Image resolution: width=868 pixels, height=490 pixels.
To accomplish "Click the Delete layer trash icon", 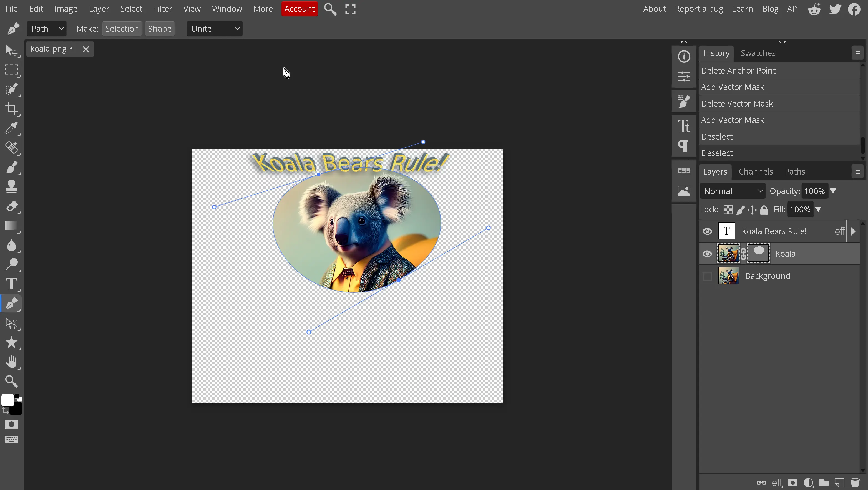I will click(x=855, y=483).
